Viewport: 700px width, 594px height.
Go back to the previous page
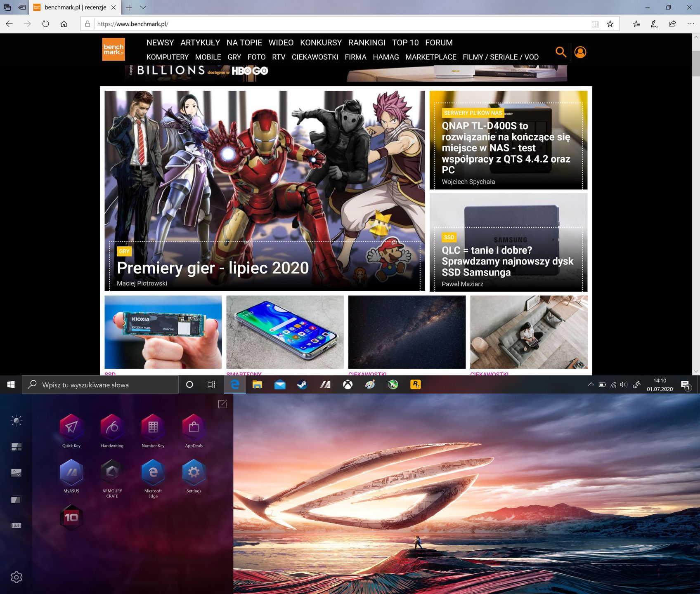(9, 24)
